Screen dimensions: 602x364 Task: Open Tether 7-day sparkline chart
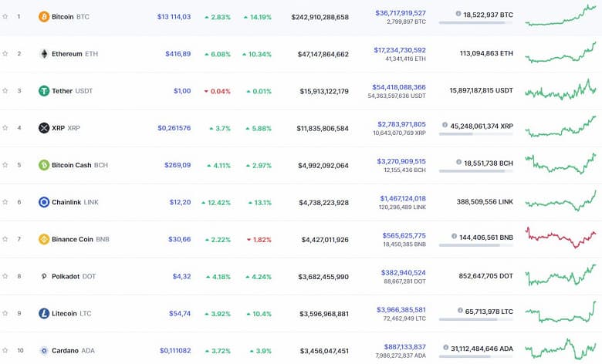(x=560, y=89)
